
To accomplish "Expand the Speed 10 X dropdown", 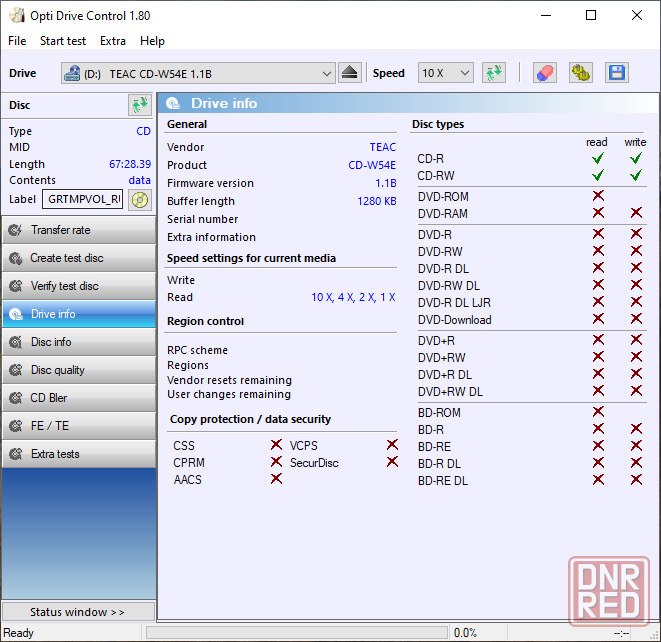I will [x=445, y=73].
